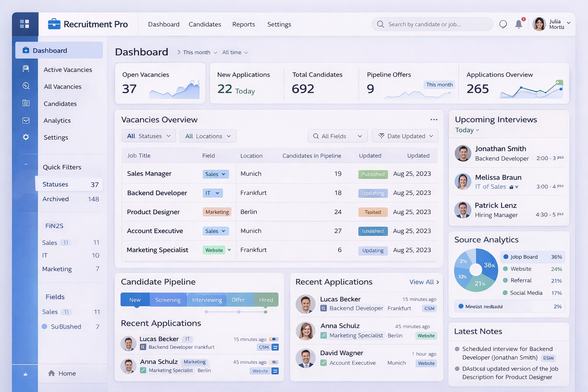
Task: Open the chat bubble icon in header
Action: (x=503, y=24)
